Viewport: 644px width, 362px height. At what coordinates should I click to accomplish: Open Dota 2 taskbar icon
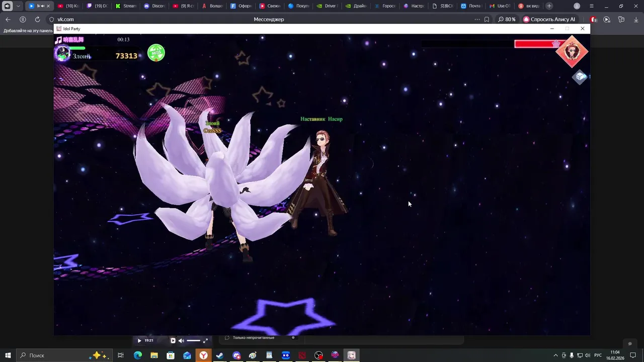(x=302, y=355)
